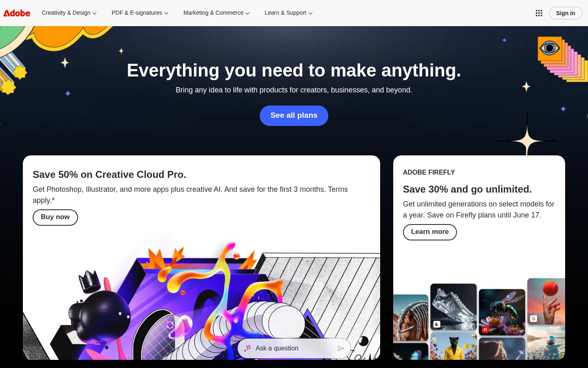Expand the PDF & E-signatures menu

tap(140, 13)
